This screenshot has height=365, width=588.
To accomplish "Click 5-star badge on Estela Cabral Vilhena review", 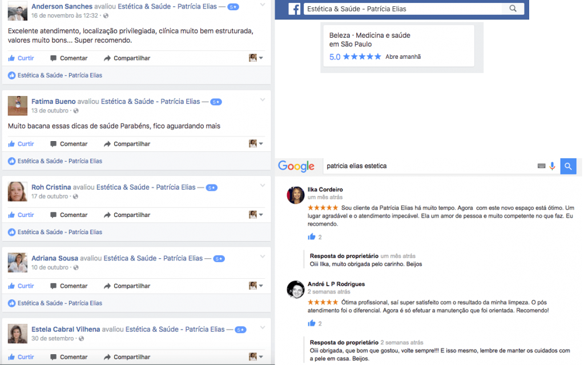I will pos(240,330).
